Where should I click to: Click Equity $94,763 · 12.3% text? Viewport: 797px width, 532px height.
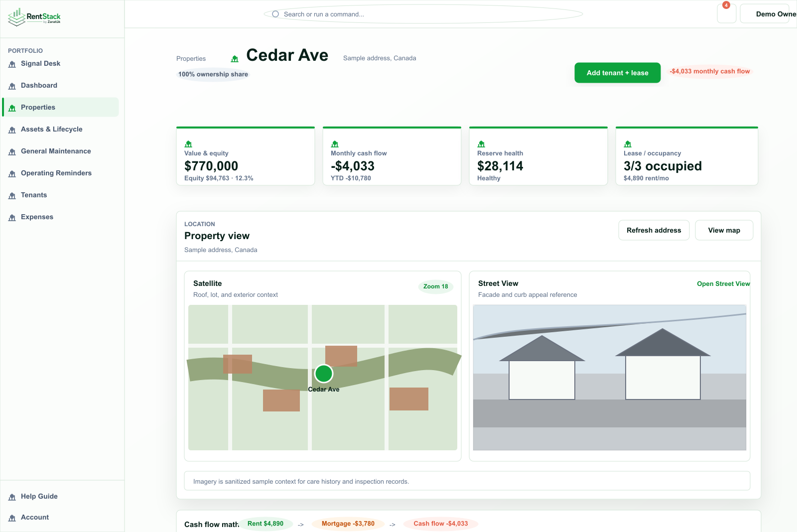pos(219,178)
